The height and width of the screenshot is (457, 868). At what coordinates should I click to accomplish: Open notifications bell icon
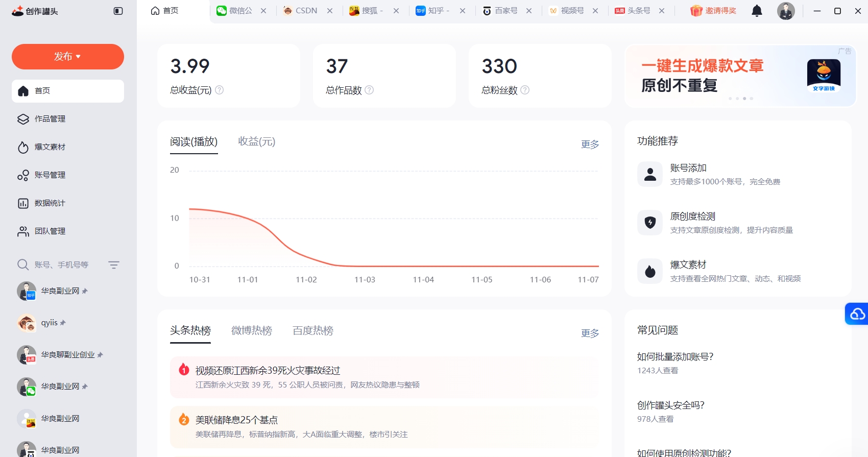[x=757, y=11]
